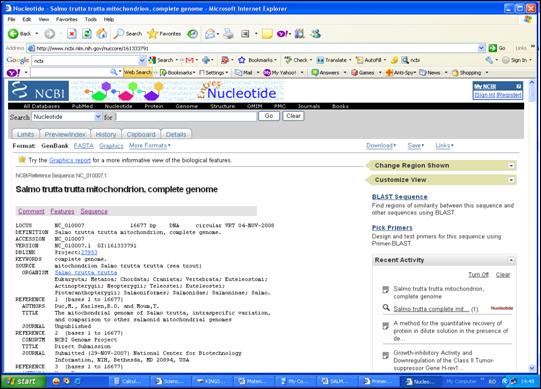Switch to the Limits tab

26,134
